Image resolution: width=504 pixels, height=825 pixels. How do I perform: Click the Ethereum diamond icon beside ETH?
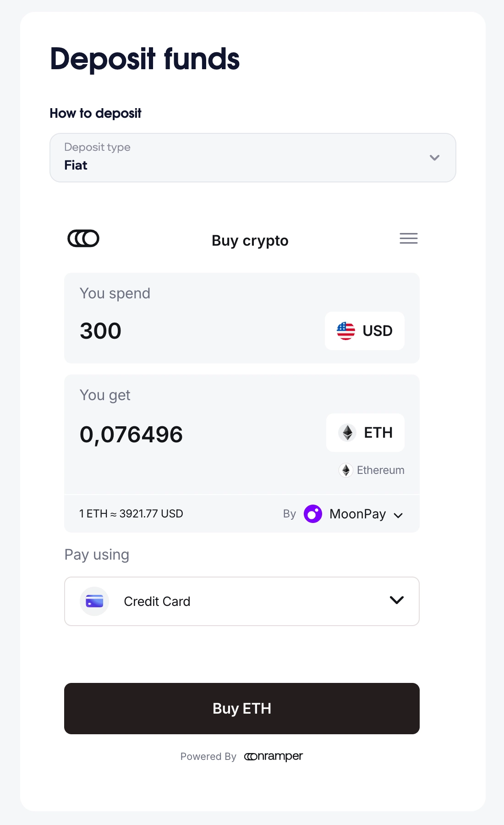pyautogui.click(x=347, y=433)
